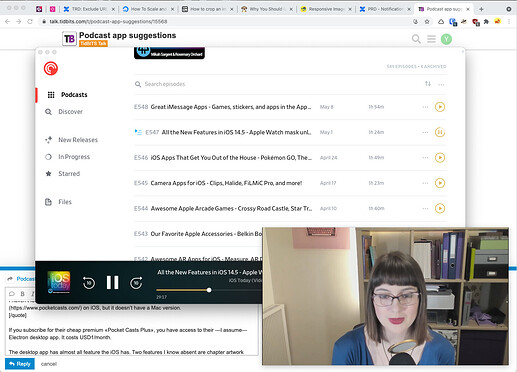The image size is (517, 372).
Task: Switch to How To Scale tab
Action: (x=148, y=9)
